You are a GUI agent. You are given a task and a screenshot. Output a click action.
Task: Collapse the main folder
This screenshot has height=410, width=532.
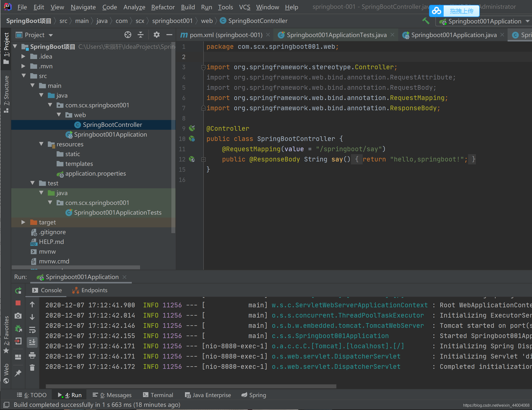[x=32, y=86]
